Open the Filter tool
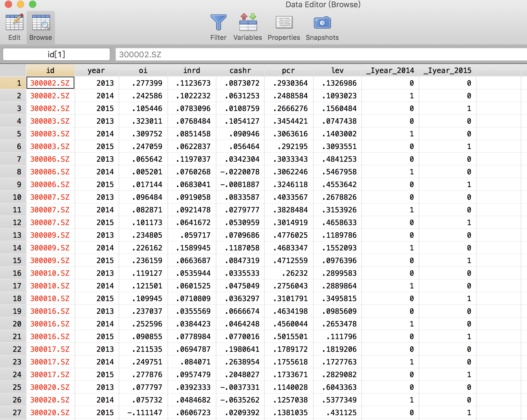Screen dimensions: 527x420 pyautogui.click(x=218, y=22)
